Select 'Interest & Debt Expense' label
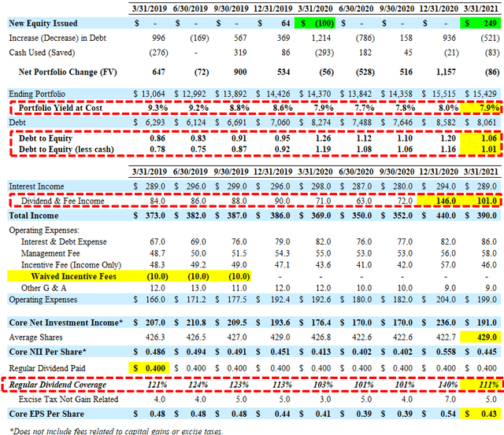The image size is (504, 435). point(64,241)
